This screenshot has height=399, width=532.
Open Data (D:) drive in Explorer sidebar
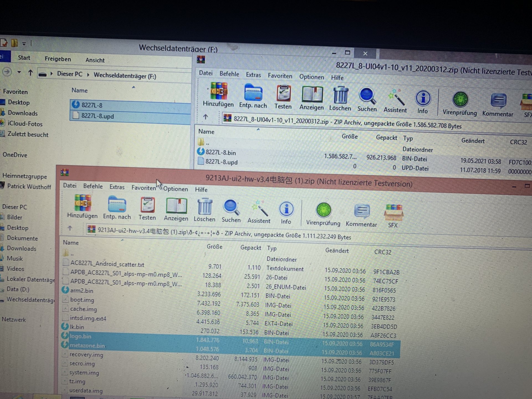pyautogui.click(x=18, y=289)
